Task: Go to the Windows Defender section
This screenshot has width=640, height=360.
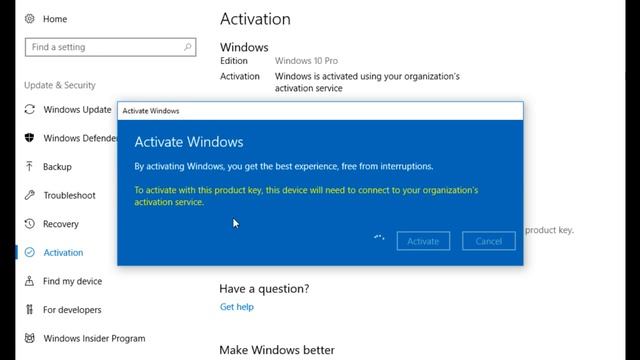Action: coord(80,138)
